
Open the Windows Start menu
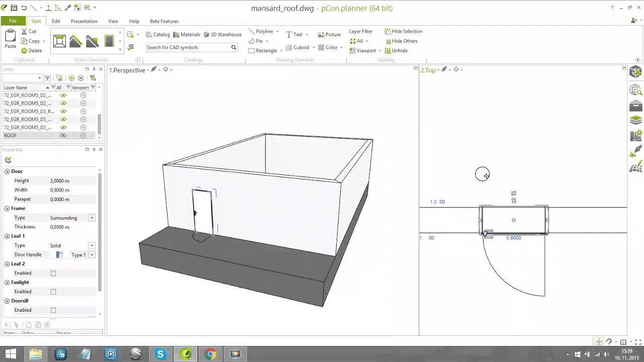coord(11,354)
